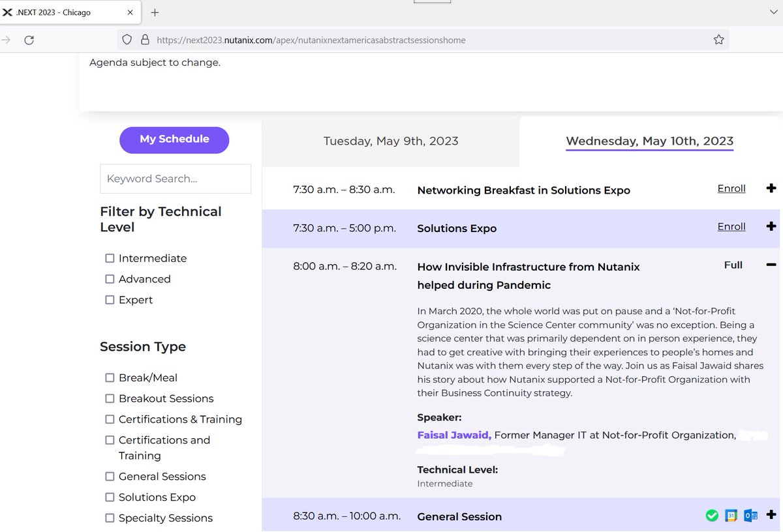
Task: Check the Advanced technical level filter
Action: [110, 279]
